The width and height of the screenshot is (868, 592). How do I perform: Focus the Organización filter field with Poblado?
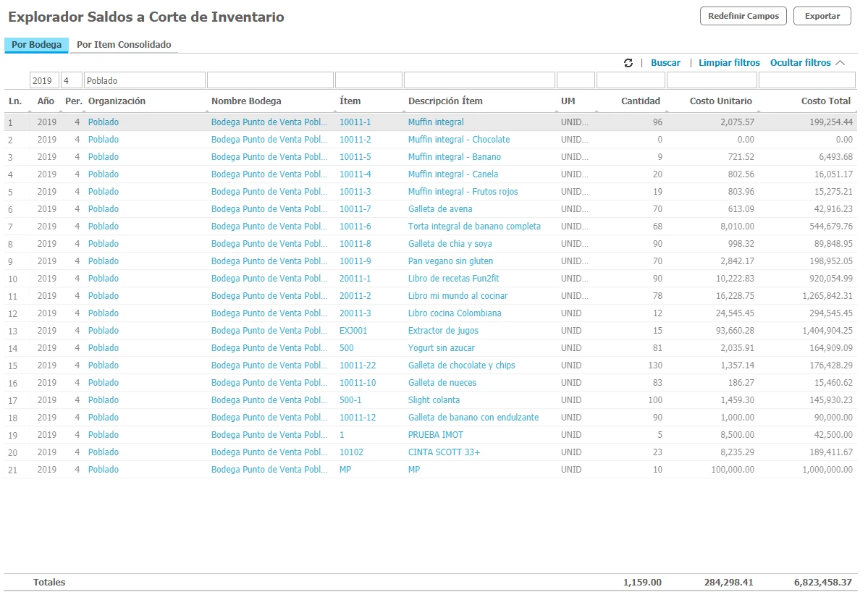click(x=145, y=80)
